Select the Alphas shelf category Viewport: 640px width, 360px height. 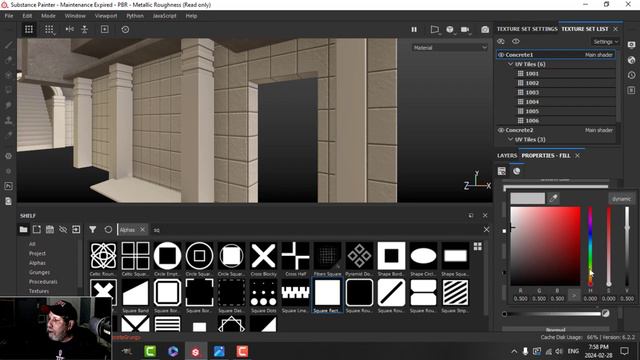(37, 263)
